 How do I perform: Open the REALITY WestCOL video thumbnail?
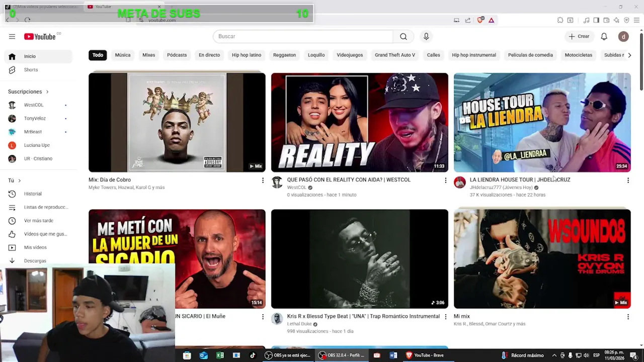360,122
